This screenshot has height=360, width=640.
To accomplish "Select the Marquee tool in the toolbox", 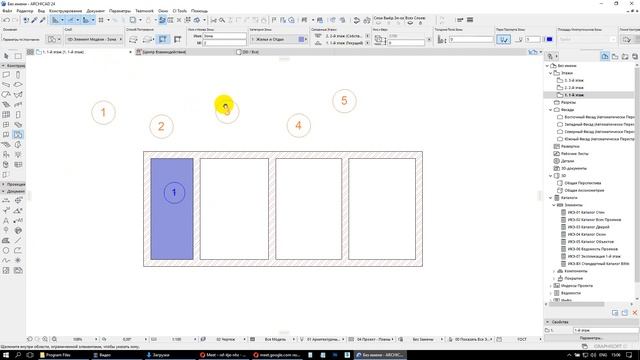I will click(x=18, y=56).
